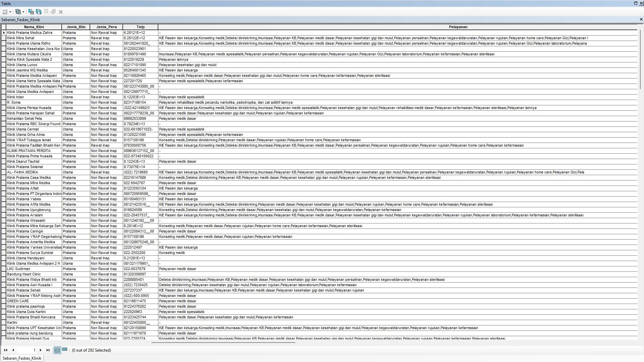Select Pelayanan cell 'Konseling medik' for Surya Sumirat
The width and height of the screenshot is (644, 362).
pos(398,253)
